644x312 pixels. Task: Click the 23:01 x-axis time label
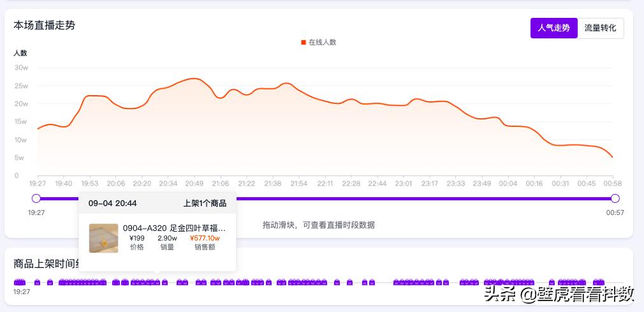[x=404, y=184]
